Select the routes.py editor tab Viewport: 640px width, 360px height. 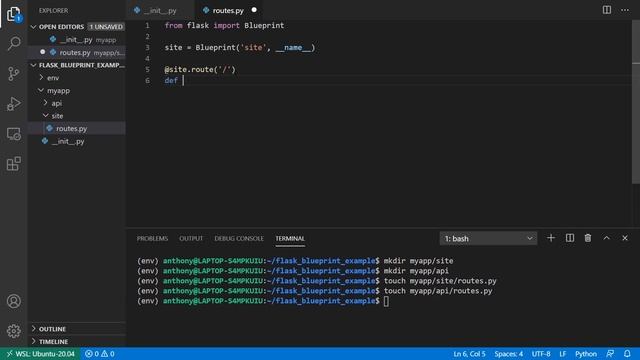pyautogui.click(x=228, y=11)
